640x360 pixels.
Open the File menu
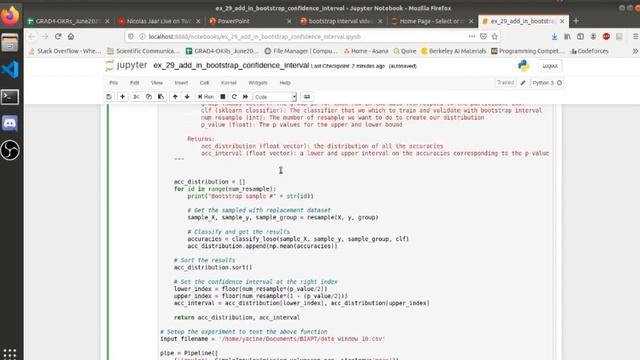click(x=113, y=83)
